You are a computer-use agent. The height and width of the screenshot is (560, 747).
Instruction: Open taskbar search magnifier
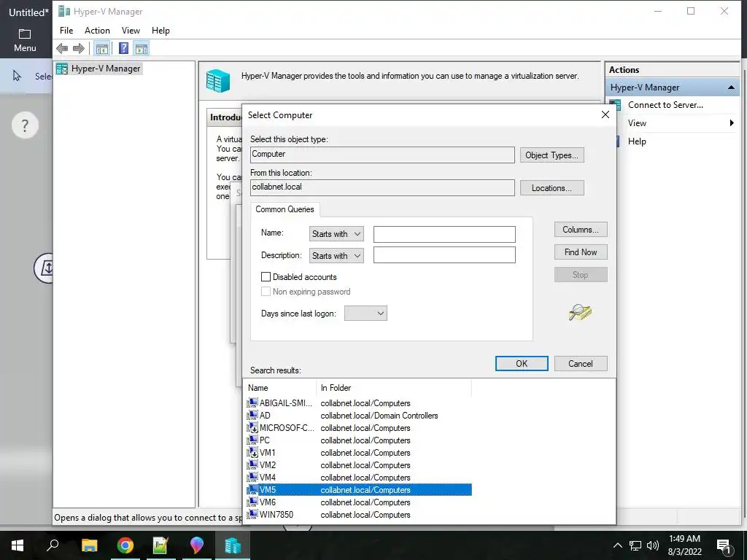pyautogui.click(x=53, y=545)
